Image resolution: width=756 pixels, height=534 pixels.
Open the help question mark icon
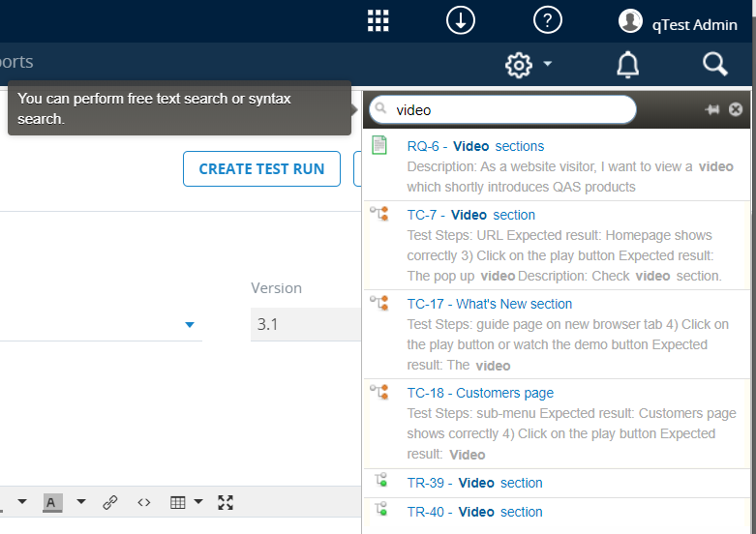[x=548, y=20]
